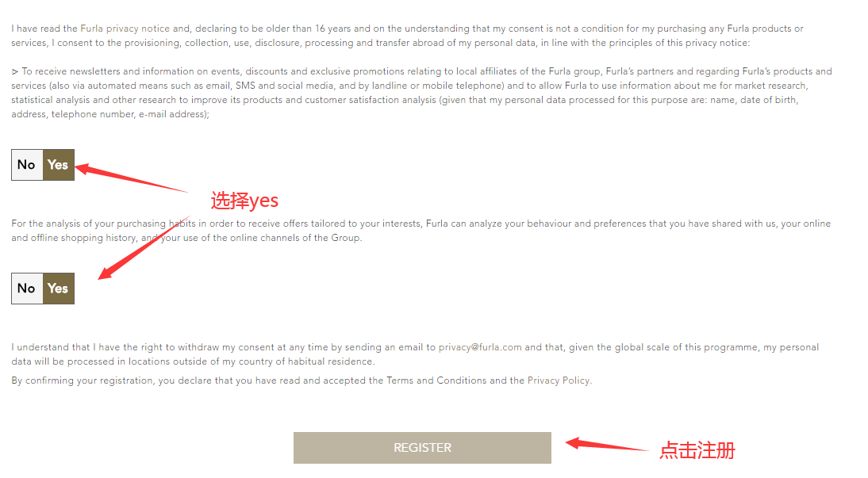Select Yes for newsletters and promotions consent
The height and width of the screenshot is (478, 868).
click(x=58, y=165)
